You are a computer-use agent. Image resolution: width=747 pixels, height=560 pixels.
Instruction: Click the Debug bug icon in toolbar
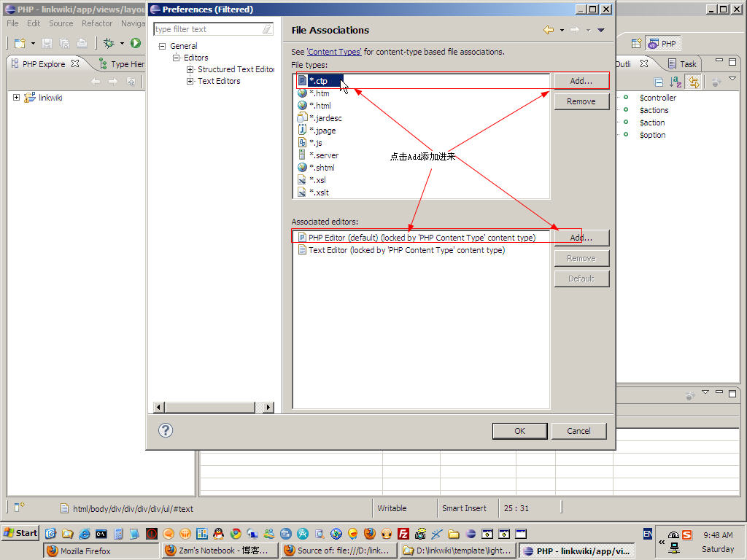pos(109,43)
